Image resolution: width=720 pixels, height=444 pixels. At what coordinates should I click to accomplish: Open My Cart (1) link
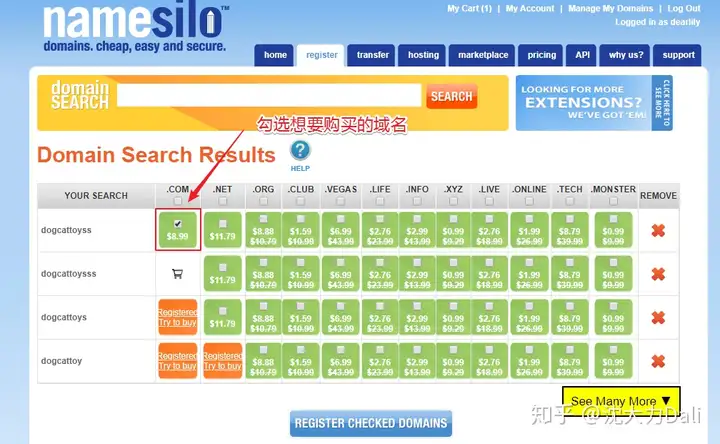pos(469,8)
